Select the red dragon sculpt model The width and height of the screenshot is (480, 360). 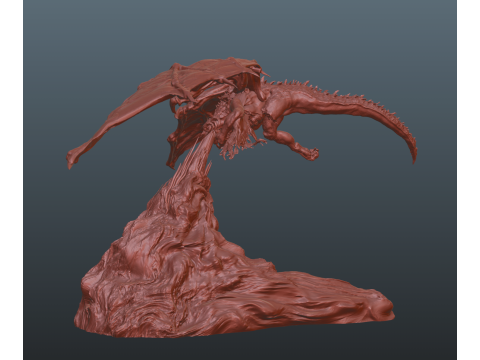pyautogui.click(x=242, y=197)
